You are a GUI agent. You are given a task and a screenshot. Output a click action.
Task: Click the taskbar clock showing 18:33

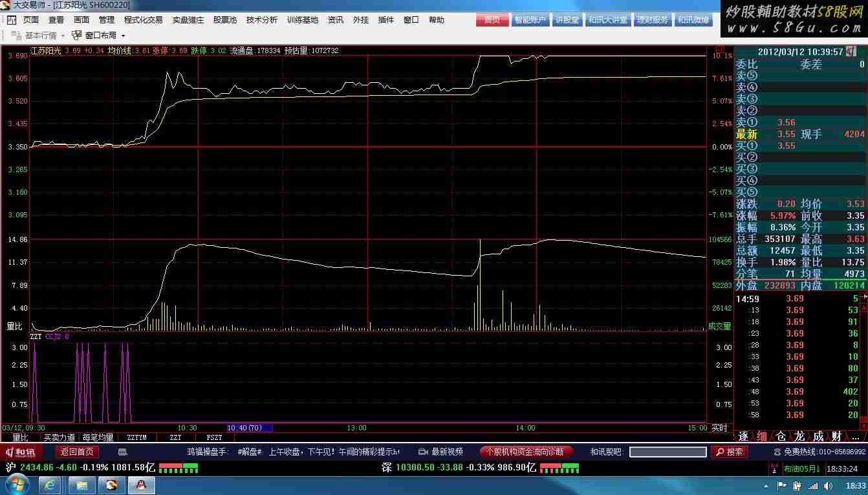click(855, 485)
